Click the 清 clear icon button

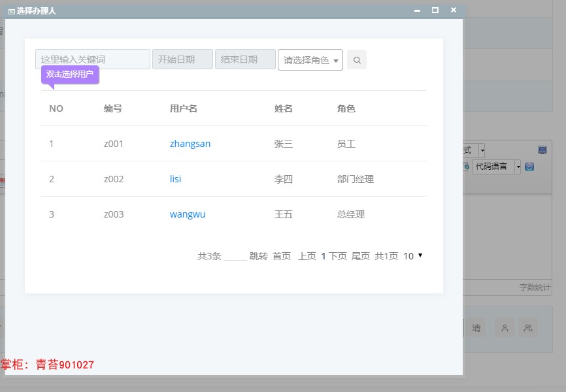pyautogui.click(x=477, y=329)
